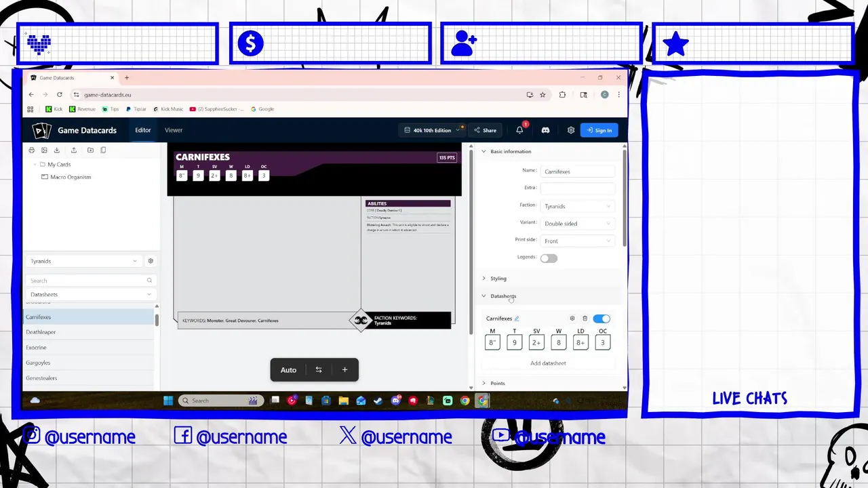Select the Game Datacards browser tab
Screen dimensions: 868x488
pos(73,78)
